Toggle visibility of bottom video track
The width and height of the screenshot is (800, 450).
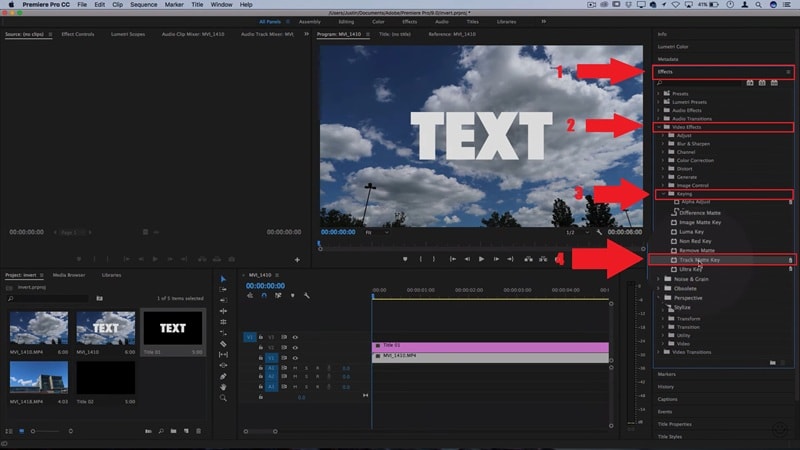295,358
